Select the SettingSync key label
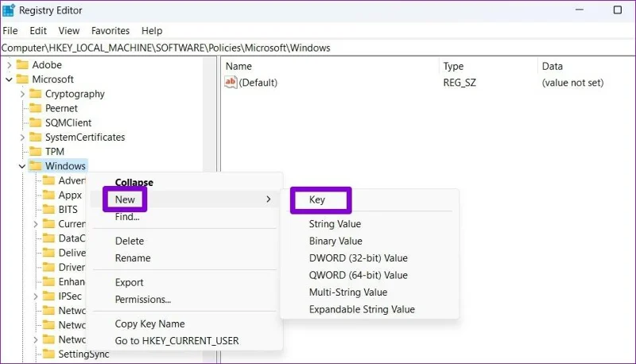 (83, 354)
